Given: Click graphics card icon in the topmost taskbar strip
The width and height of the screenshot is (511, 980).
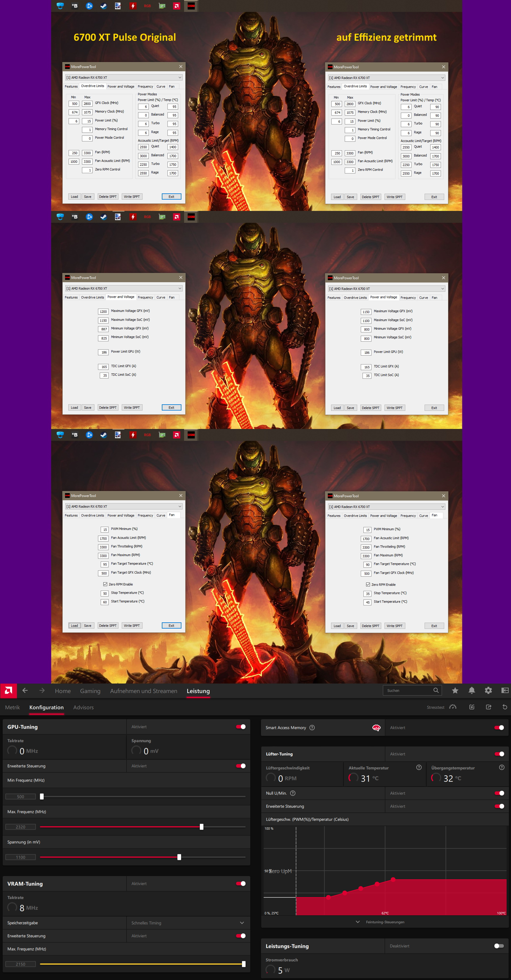Looking at the screenshot, I should tap(162, 6).
